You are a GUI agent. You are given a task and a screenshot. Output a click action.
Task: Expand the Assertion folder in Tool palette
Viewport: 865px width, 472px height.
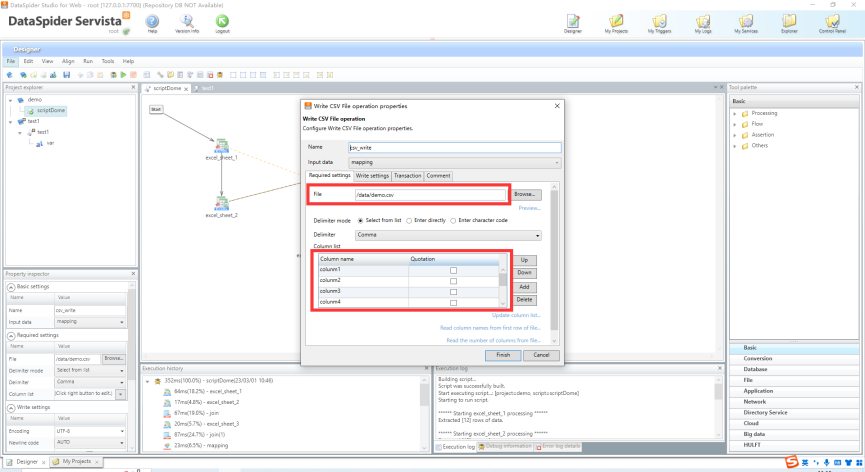click(x=735, y=135)
